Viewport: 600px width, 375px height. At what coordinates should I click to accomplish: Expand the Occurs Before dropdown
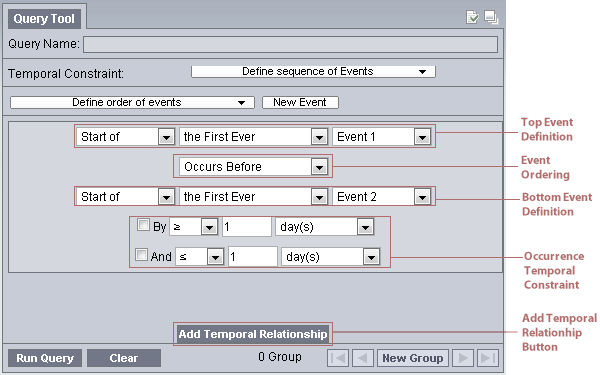pyautogui.click(x=253, y=167)
